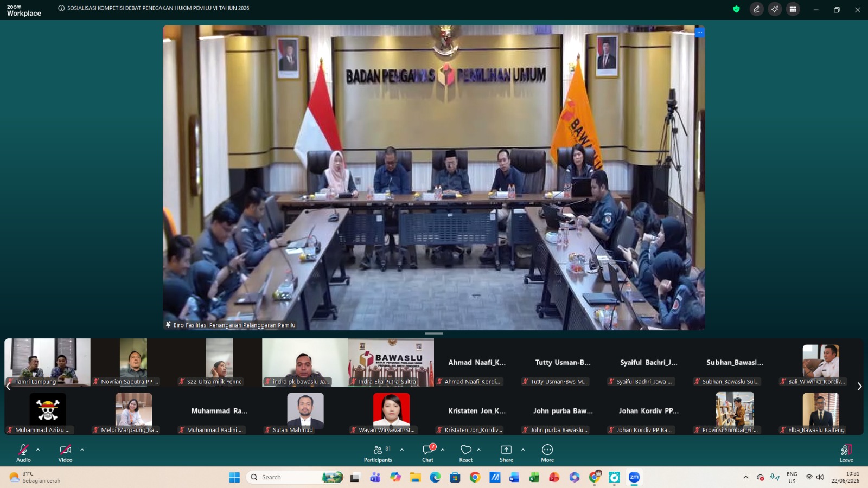Open volume control in system tray
This screenshot has height=488, width=868.
click(820, 477)
